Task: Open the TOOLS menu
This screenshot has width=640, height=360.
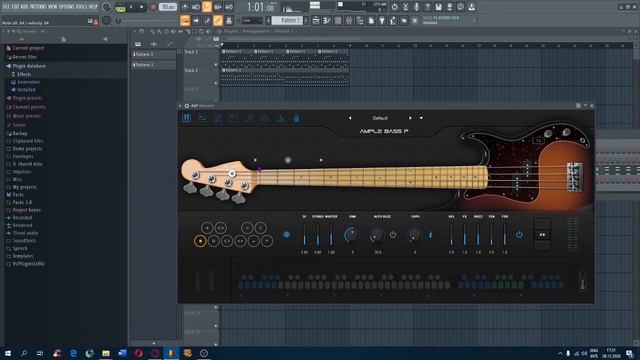Action: click(80, 7)
